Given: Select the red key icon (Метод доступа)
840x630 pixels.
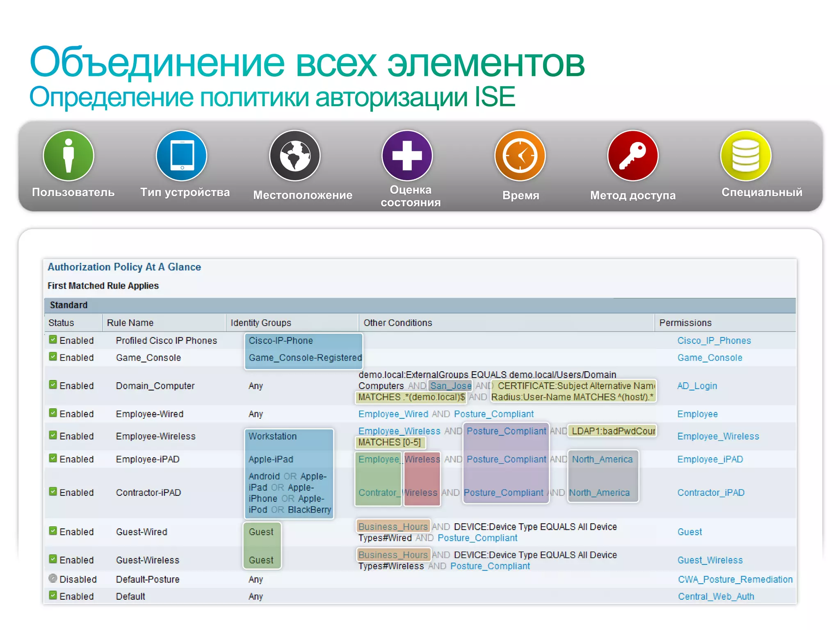Looking at the screenshot, I should [633, 155].
